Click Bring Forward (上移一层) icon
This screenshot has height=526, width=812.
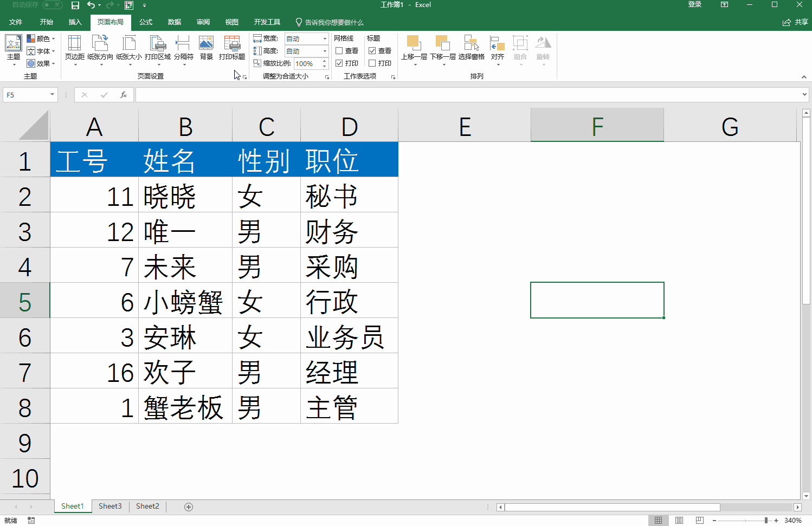click(x=414, y=50)
